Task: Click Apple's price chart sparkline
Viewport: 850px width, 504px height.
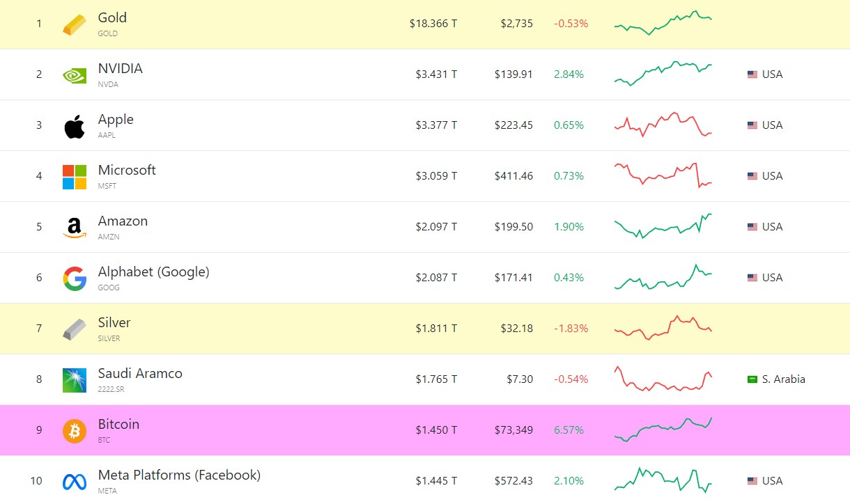Action: (x=663, y=125)
